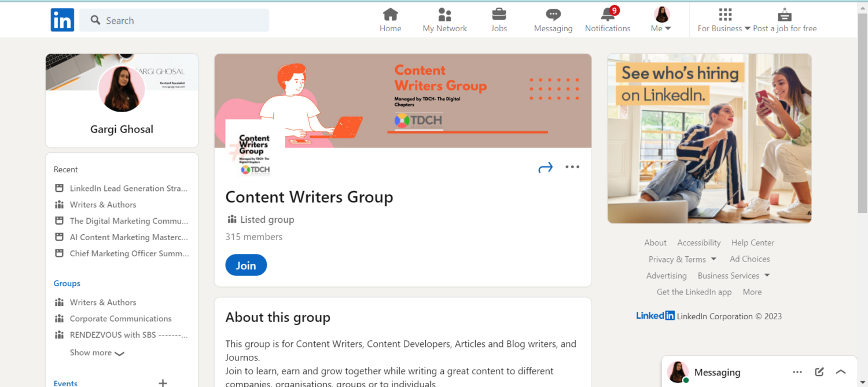868x387 pixels.
Task: Click group icon beside RENDEZVOUS with SBS
Action: (x=59, y=334)
